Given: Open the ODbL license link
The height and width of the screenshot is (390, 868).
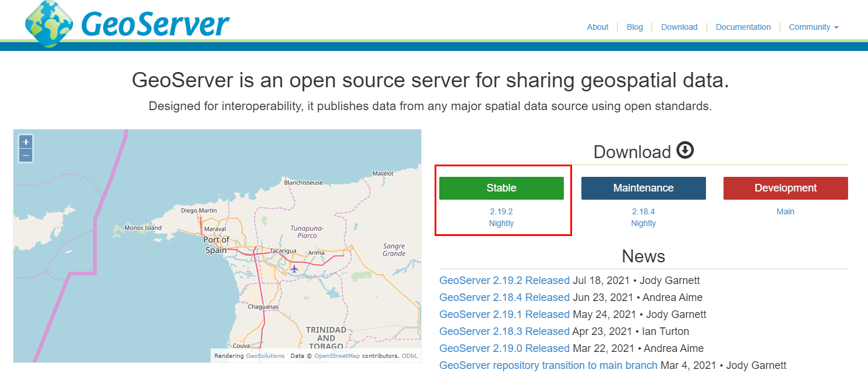Looking at the screenshot, I should (x=409, y=356).
